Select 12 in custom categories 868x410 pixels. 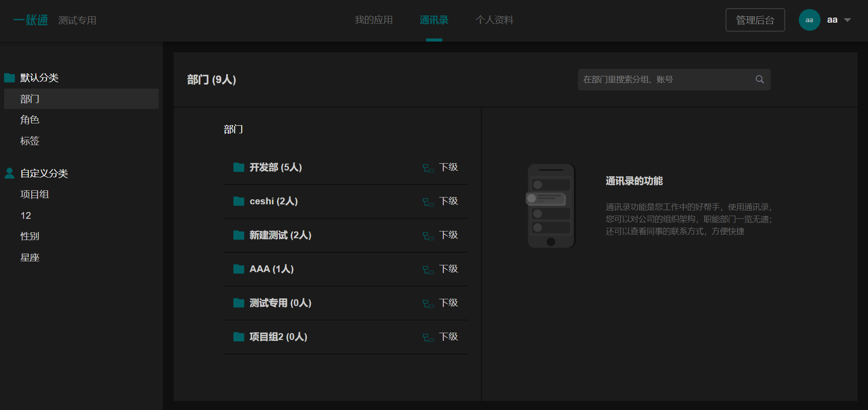pyautogui.click(x=26, y=216)
